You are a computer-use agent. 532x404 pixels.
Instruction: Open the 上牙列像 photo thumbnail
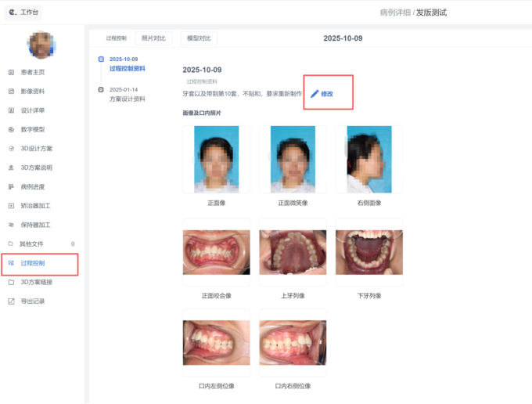(x=292, y=253)
